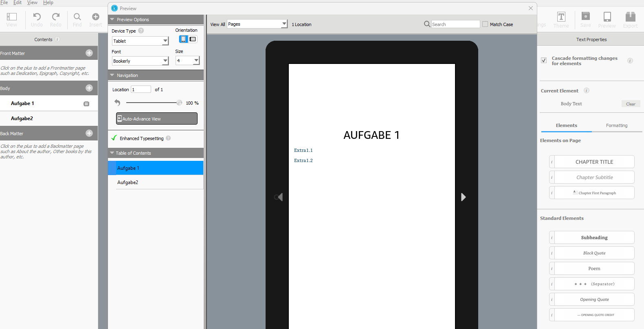The image size is (644, 329).
Task: Click the plus icon next to Front Matter
Action: (89, 53)
